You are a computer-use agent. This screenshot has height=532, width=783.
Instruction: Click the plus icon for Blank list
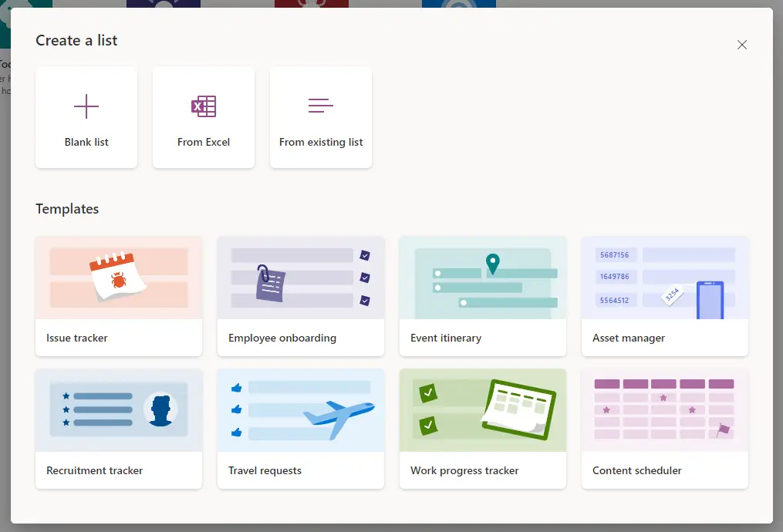click(x=86, y=106)
